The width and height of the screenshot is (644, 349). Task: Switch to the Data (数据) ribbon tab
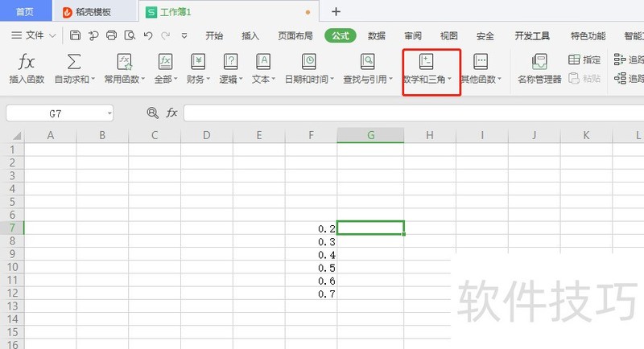pos(377,36)
